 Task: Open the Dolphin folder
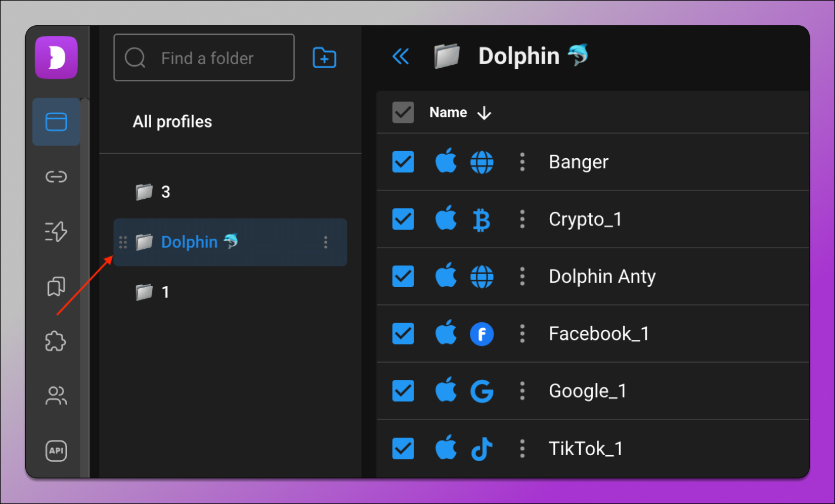pos(230,242)
